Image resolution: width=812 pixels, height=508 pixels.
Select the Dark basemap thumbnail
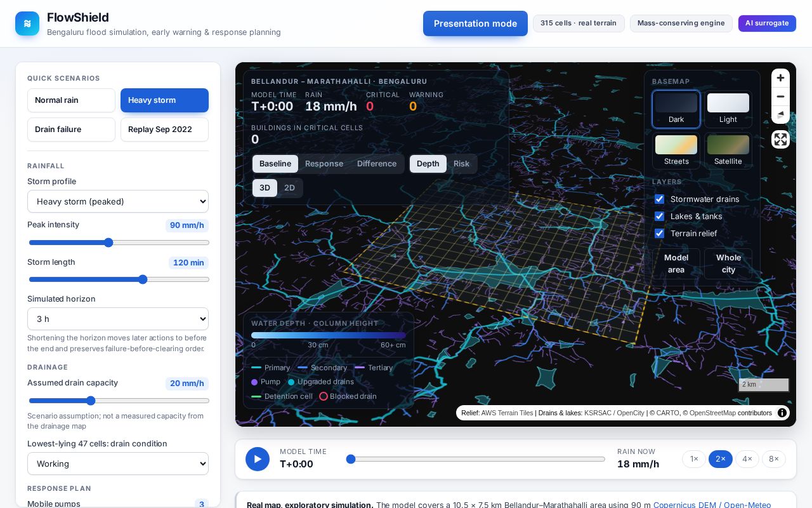pos(676,109)
